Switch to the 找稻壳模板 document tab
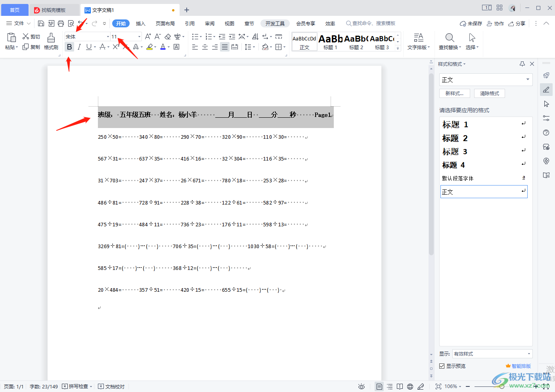This screenshot has height=392, width=555. point(54,10)
